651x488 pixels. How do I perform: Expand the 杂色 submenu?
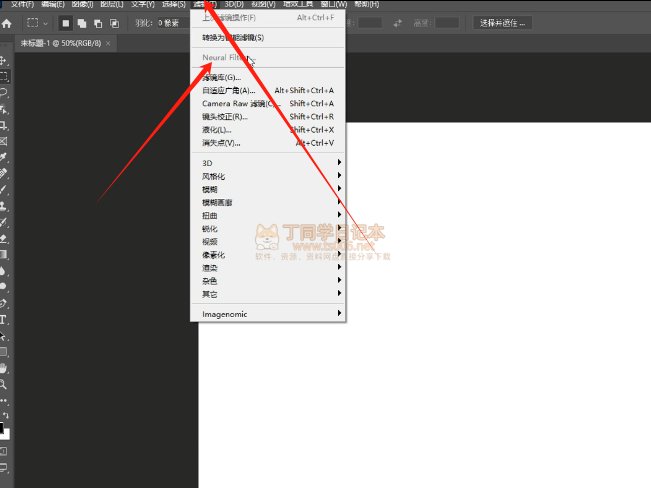[268, 281]
